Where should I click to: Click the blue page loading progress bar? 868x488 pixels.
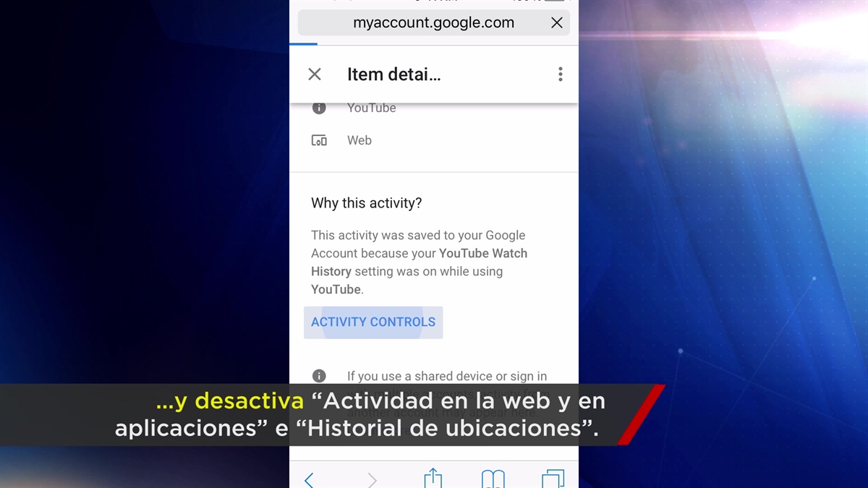click(302, 43)
